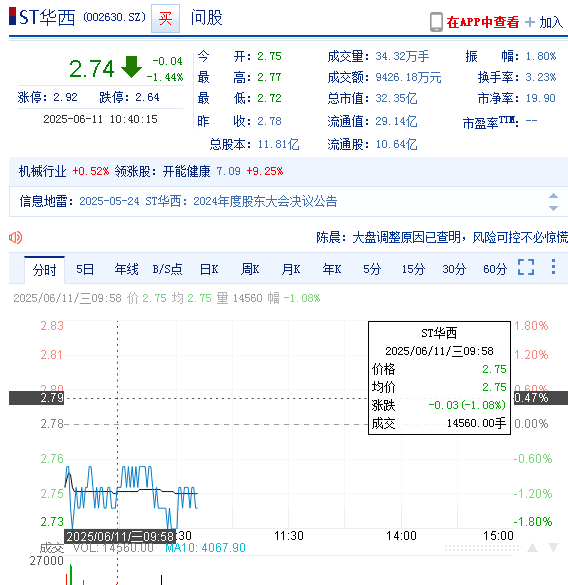Click the gray up triangle below chart
The width and height of the screenshot is (568, 585).
pos(533,548)
